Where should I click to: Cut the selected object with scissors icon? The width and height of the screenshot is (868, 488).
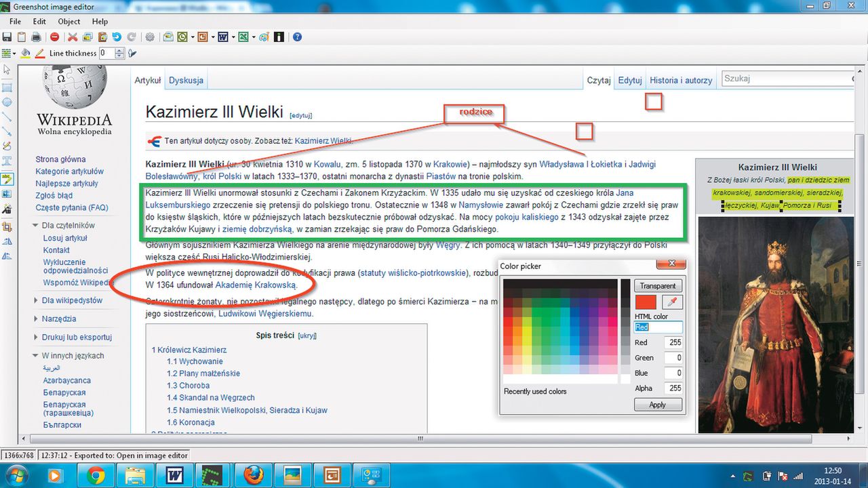click(x=73, y=37)
